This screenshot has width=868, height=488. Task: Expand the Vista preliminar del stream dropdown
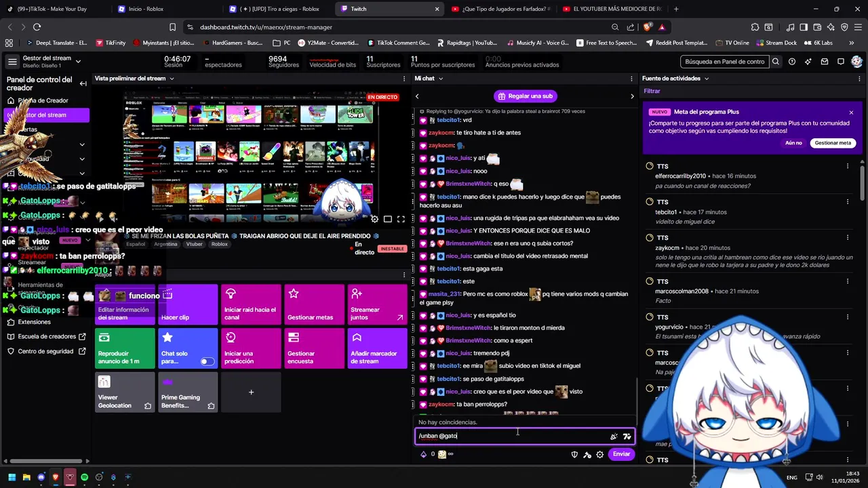[172, 79]
